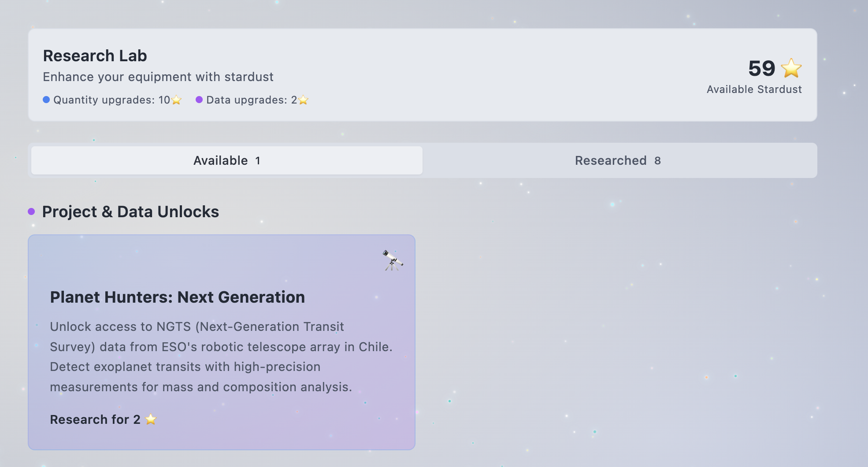Open the Planet Hunters: Next Generation title

click(177, 297)
